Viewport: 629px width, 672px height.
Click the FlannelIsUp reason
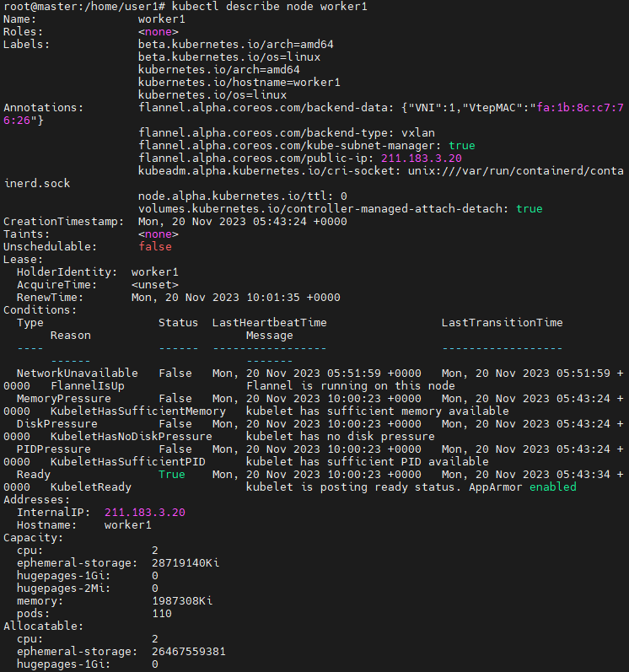point(88,385)
